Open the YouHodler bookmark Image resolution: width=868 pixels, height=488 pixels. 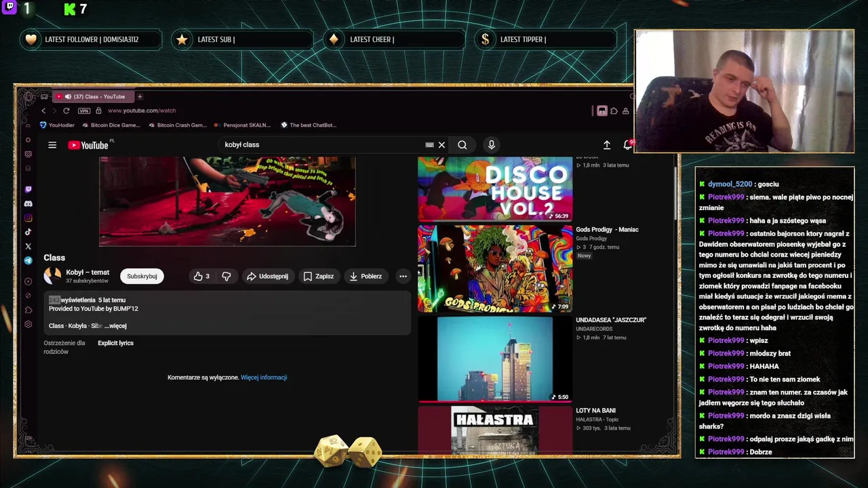coord(57,125)
